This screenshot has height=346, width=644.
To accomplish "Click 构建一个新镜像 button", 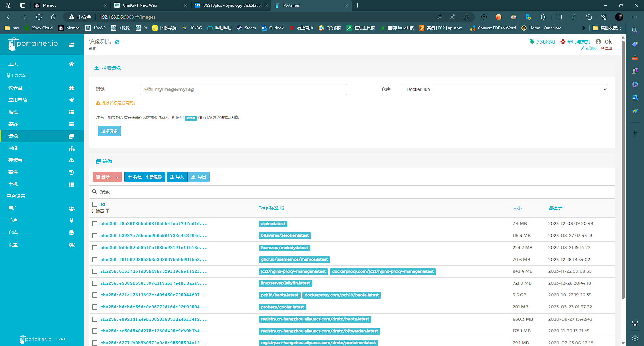I will click(145, 177).
